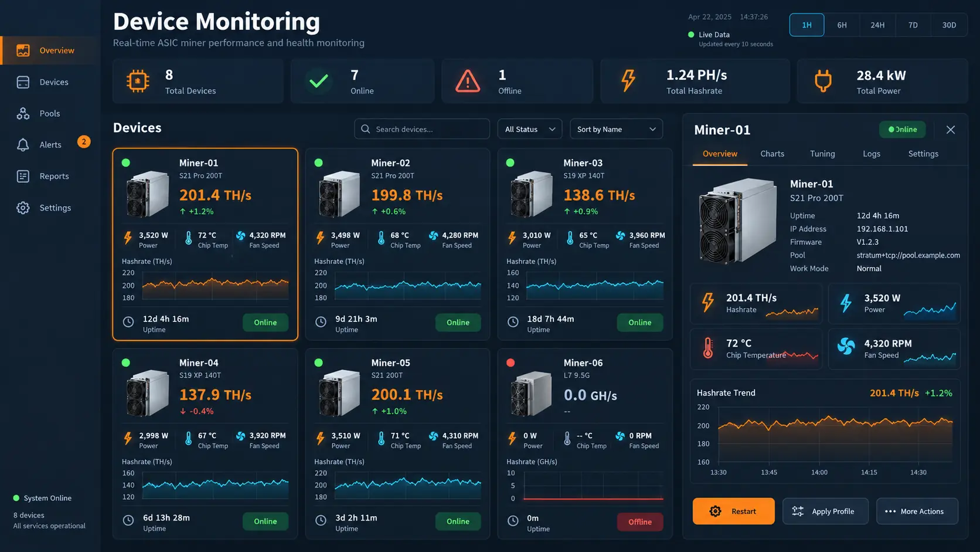Screen dimensions: 980x552
Task: Open the Sort by Name dropdown
Action: click(616, 129)
